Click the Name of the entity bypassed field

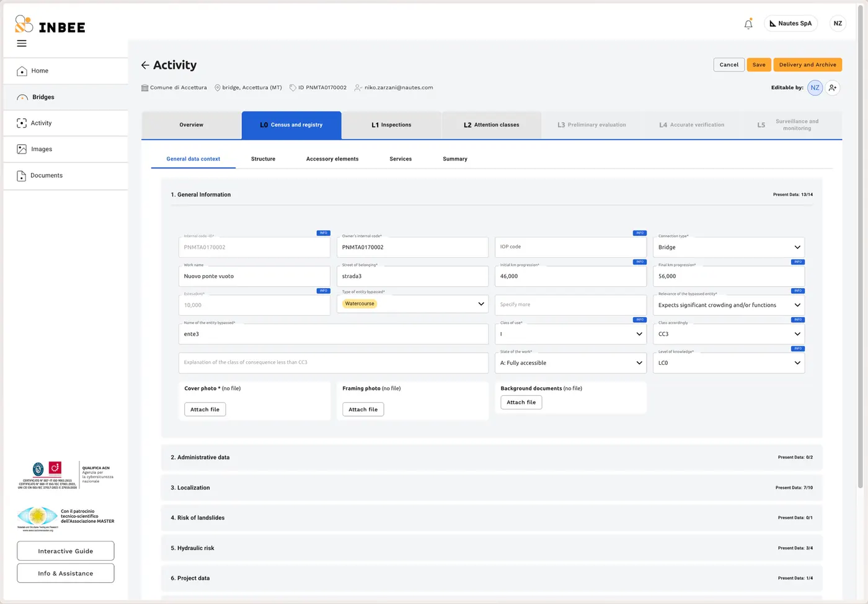[x=334, y=334]
